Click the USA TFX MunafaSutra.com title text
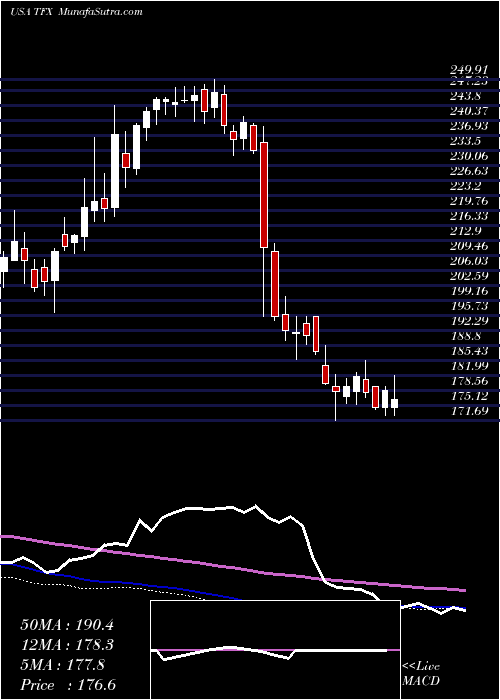 [76, 12]
